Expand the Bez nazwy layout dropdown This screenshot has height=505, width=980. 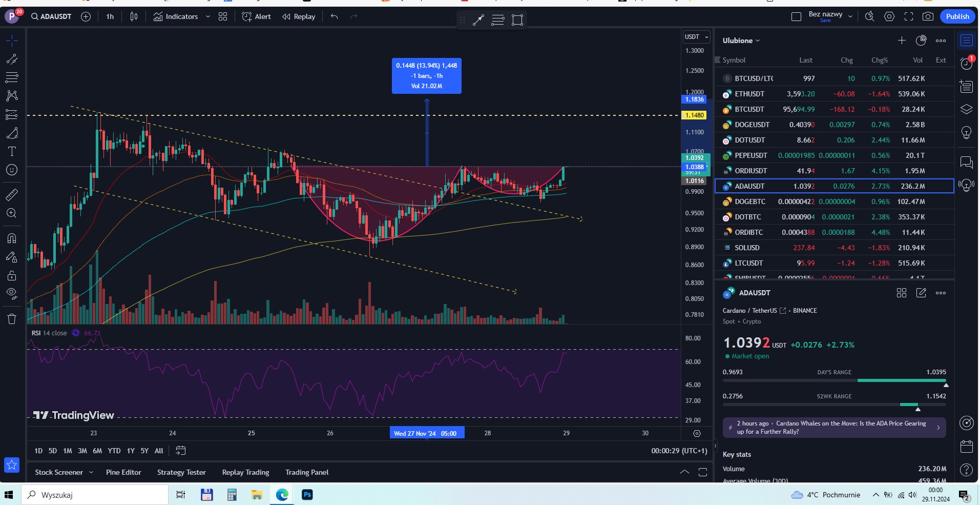coord(850,16)
